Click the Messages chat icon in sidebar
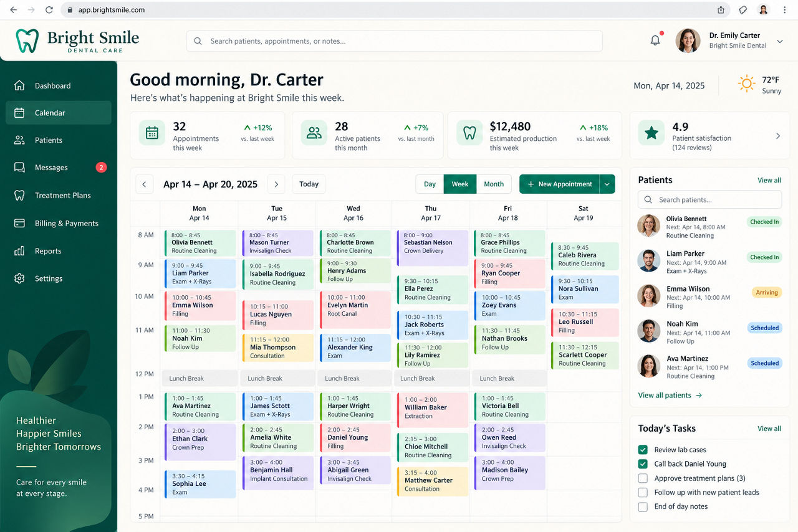This screenshot has width=798, height=532. [19, 168]
